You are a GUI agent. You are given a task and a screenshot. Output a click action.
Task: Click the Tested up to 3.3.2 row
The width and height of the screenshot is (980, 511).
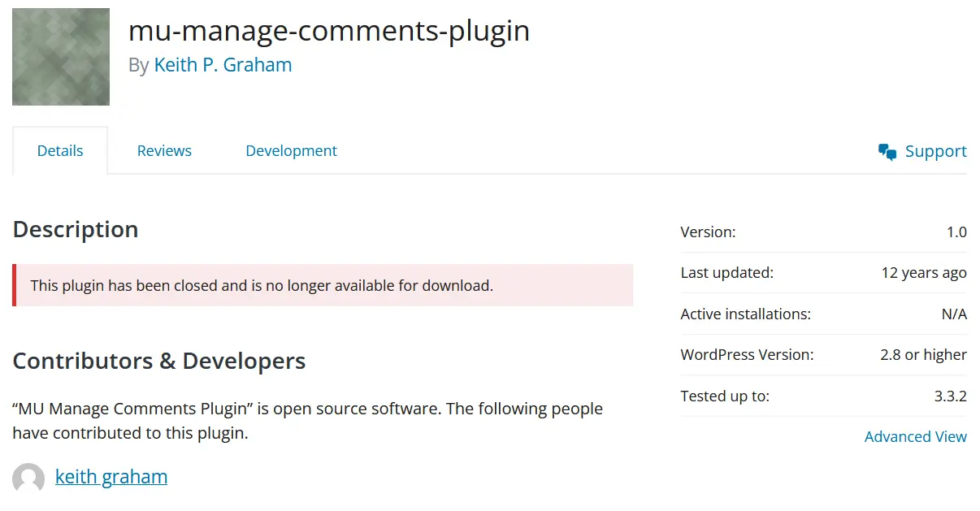[x=823, y=396]
